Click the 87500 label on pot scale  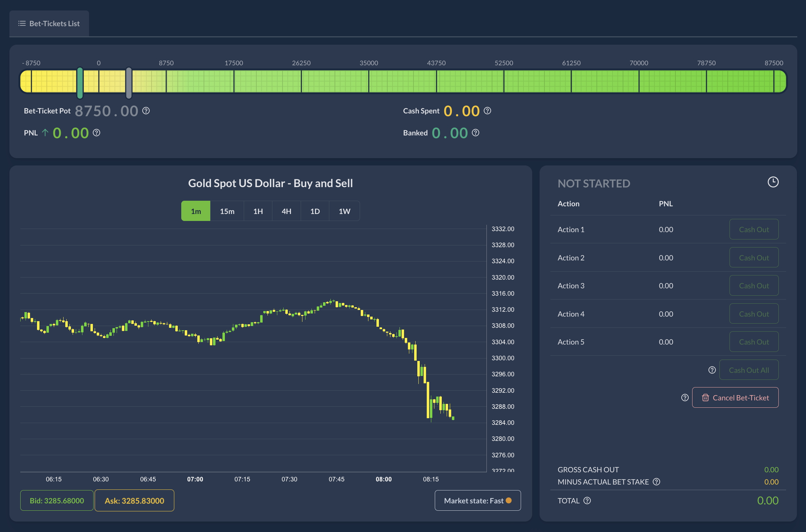774,63
